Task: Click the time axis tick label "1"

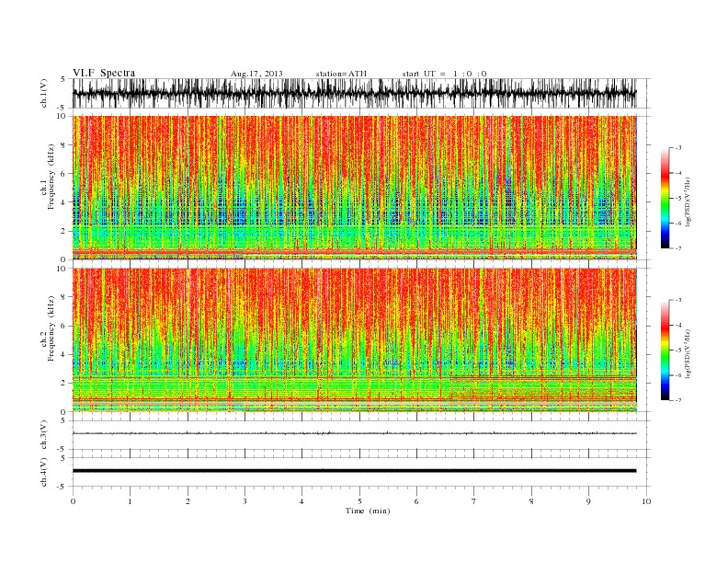Action: click(x=130, y=501)
